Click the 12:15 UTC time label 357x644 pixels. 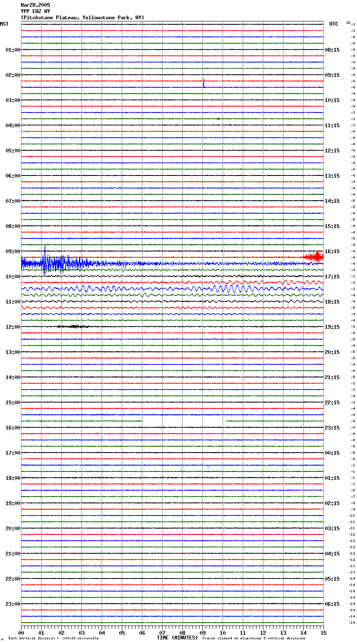coord(332,151)
